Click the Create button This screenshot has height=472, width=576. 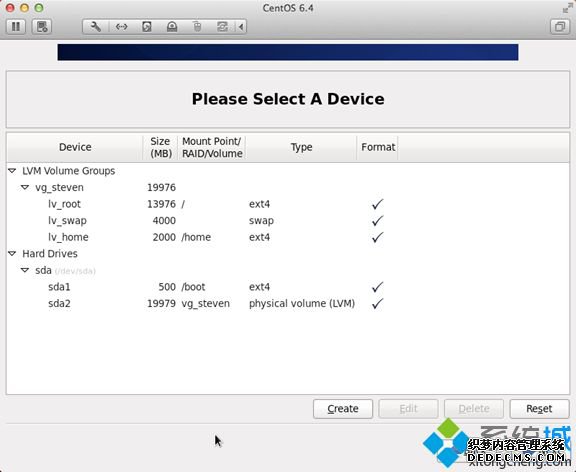pyautogui.click(x=343, y=409)
